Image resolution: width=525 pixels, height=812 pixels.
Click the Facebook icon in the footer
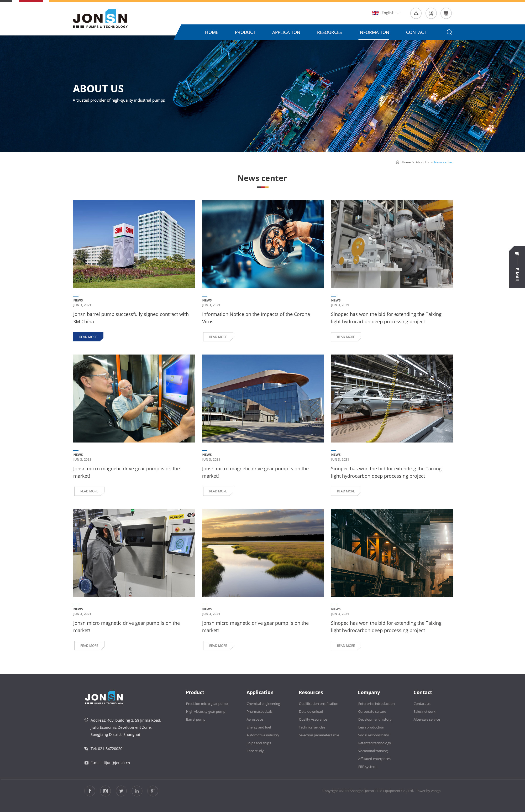(x=90, y=791)
